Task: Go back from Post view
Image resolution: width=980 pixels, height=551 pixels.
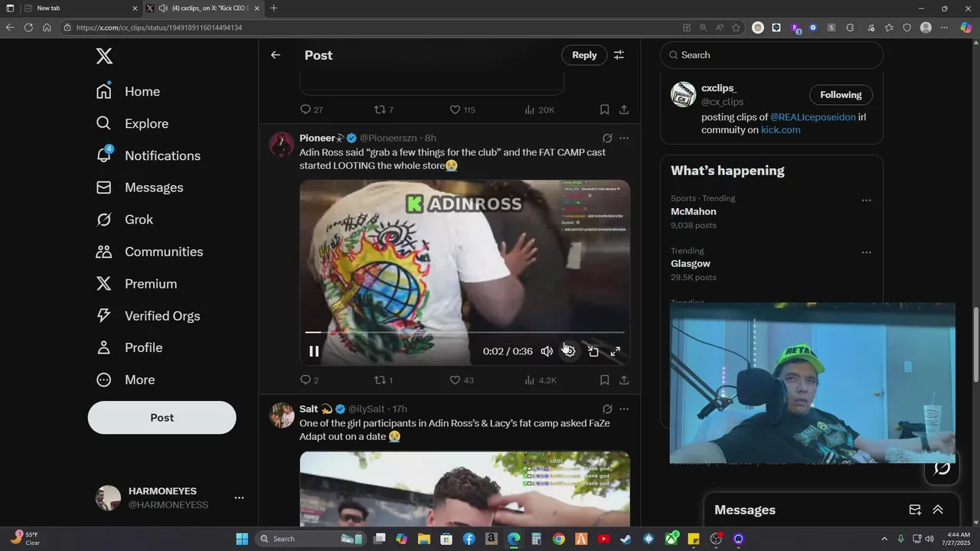Action: pyautogui.click(x=276, y=55)
